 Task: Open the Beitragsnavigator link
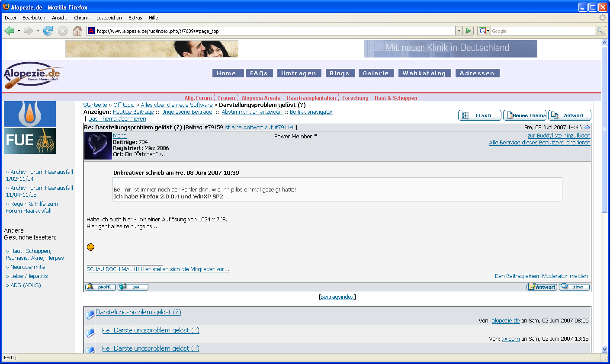click(311, 112)
